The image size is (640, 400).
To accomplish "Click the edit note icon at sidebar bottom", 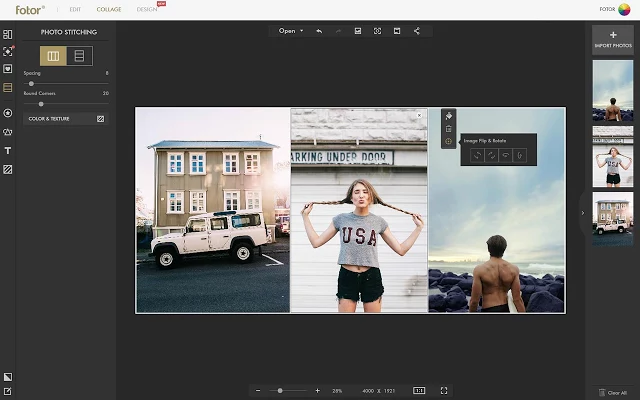I will 7,391.
